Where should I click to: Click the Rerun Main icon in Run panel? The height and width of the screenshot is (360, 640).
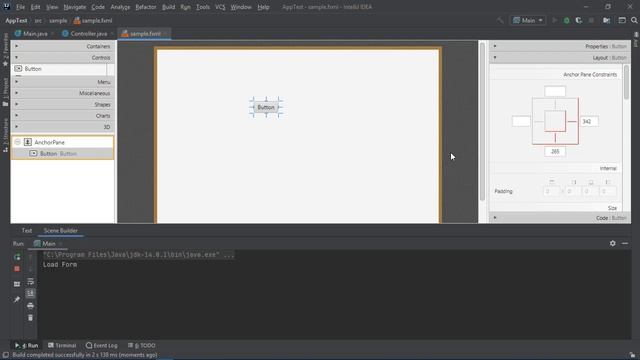pos(17,257)
